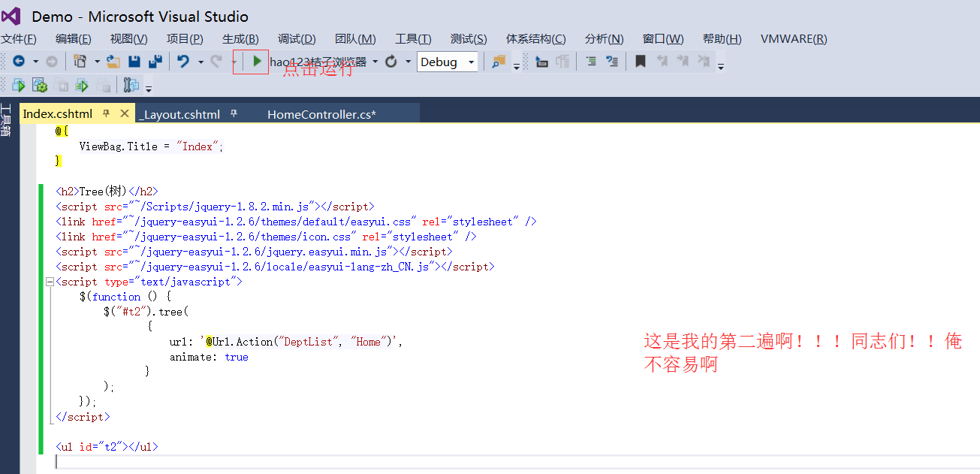This screenshot has height=474, width=980.
Task: Click the wrench tool icon in second toolbar row
Action: click(x=131, y=85)
